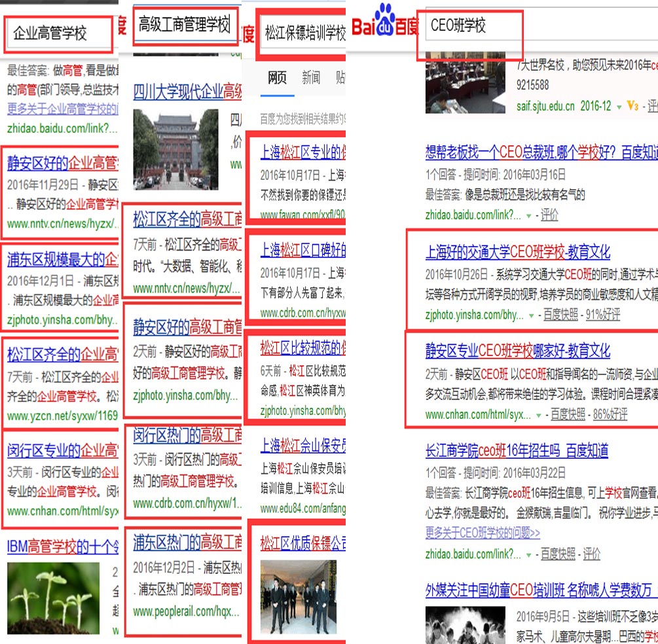This screenshot has height=644, width=658.
Task: Open the 更多关于企业高管学校的 link
Action: pos(63,109)
